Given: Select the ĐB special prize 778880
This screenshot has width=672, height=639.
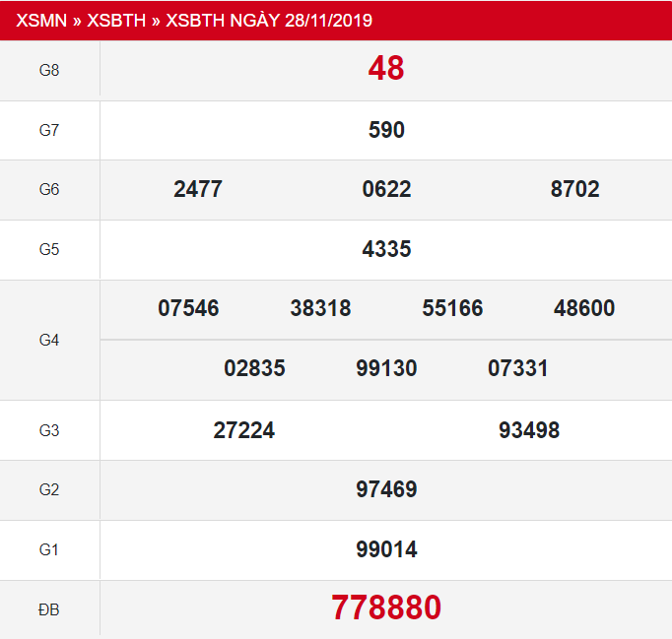Looking at the screenshot, I should click(386, 607).
